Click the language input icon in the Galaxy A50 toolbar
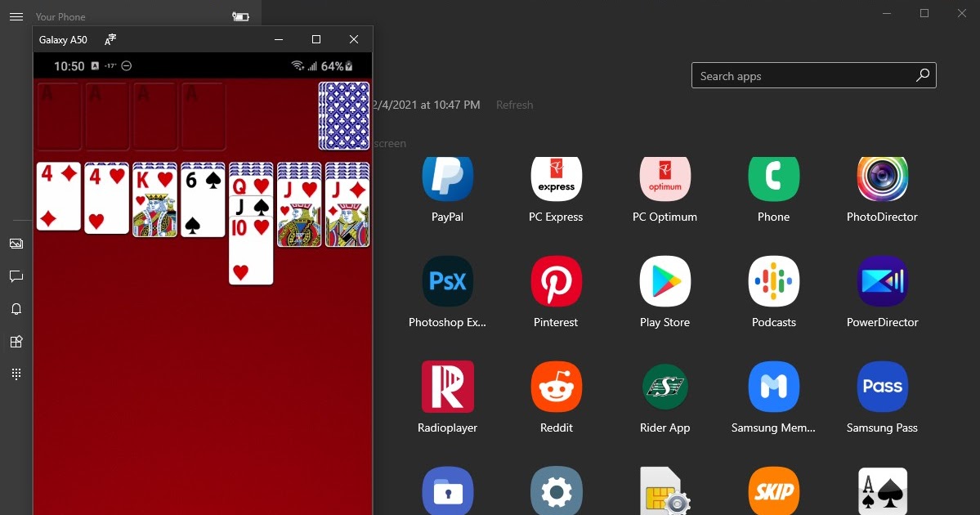 point(110,38)
